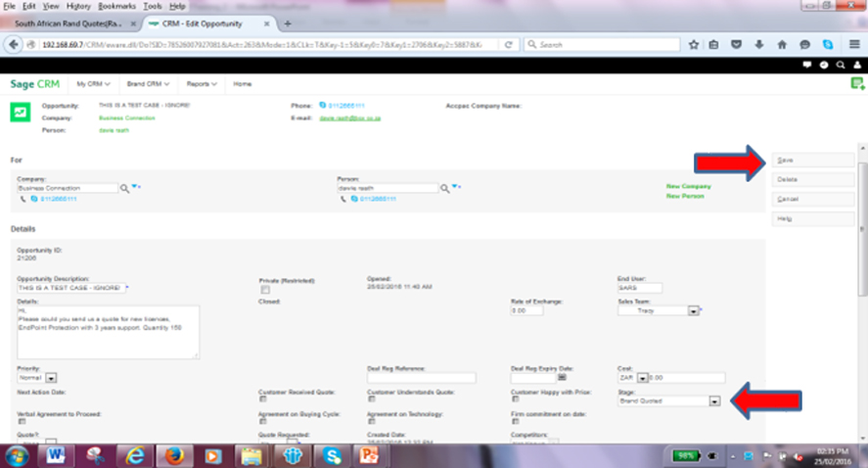Image resolution: width=868 pixels, height=468 pixels.
Task: Open the Firefox Hello chat icon
Action: 805,44
